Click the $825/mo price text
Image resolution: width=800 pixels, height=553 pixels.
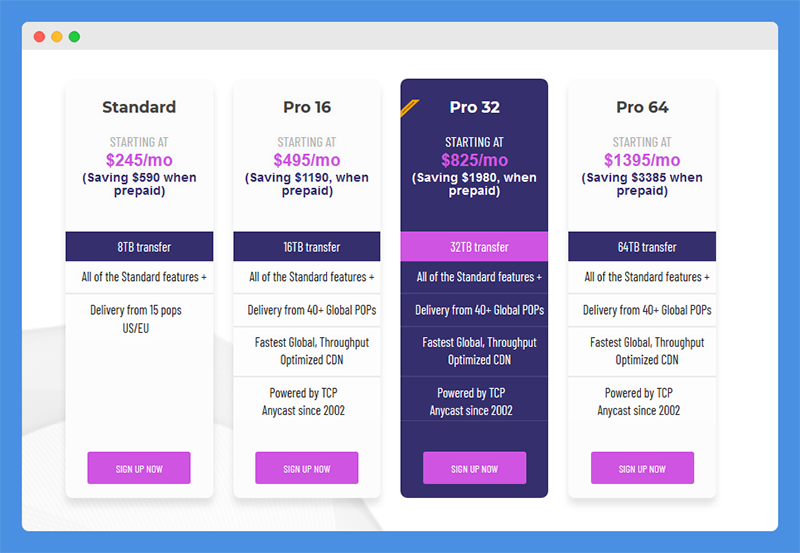[474, 160]
